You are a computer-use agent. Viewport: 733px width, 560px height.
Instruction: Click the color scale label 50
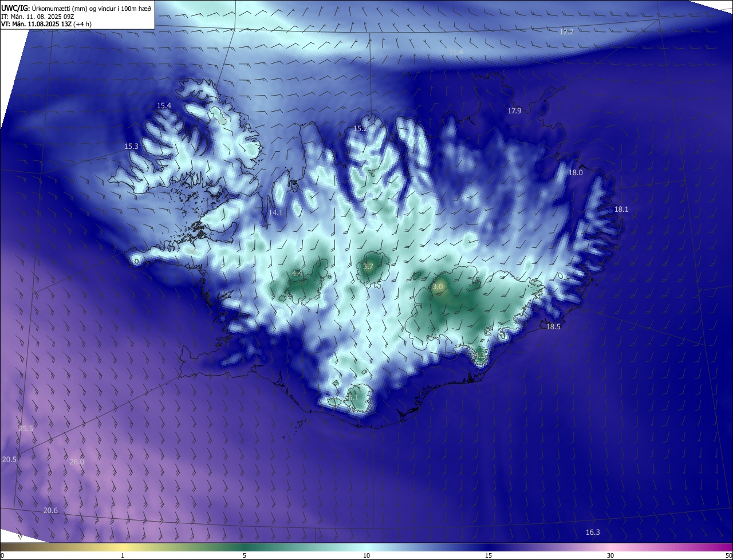tap(728, 555)
